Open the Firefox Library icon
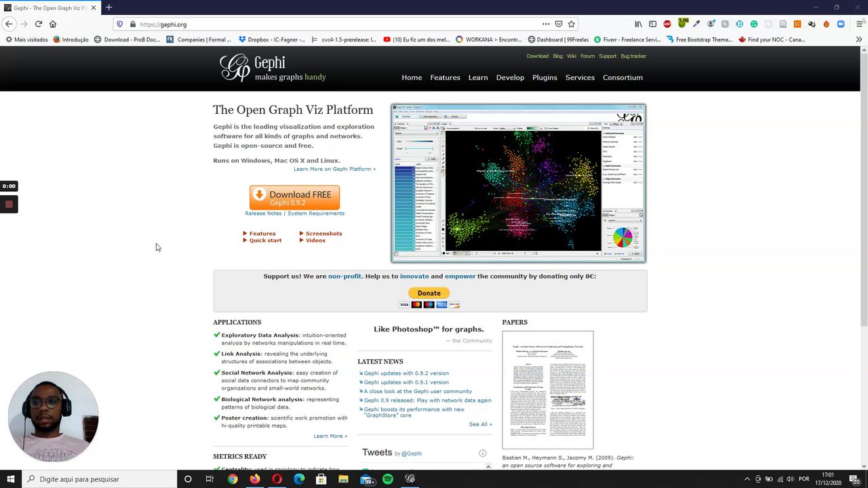Viewport: 868px width, 488px height. (x=638, y=24)
